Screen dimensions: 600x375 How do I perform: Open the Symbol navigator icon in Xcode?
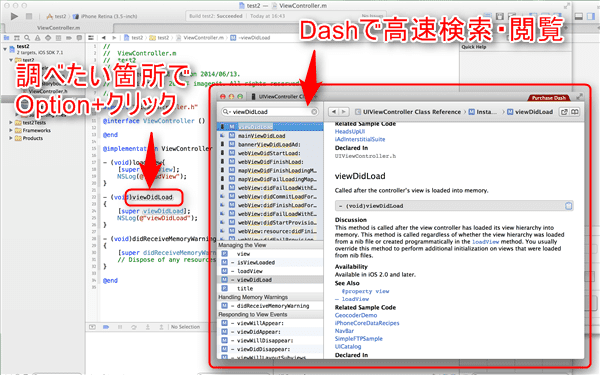pyautogui.click(x=17, y=38)
